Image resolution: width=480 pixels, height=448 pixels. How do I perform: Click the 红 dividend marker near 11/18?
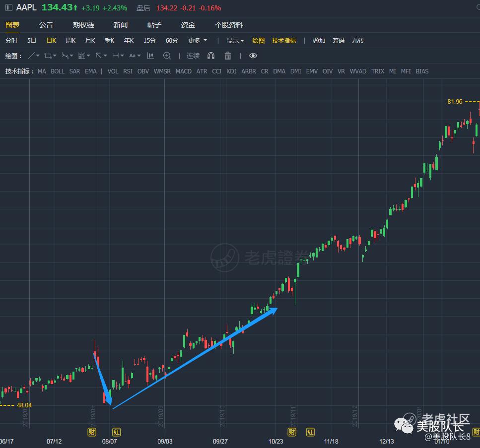[310, 432]
